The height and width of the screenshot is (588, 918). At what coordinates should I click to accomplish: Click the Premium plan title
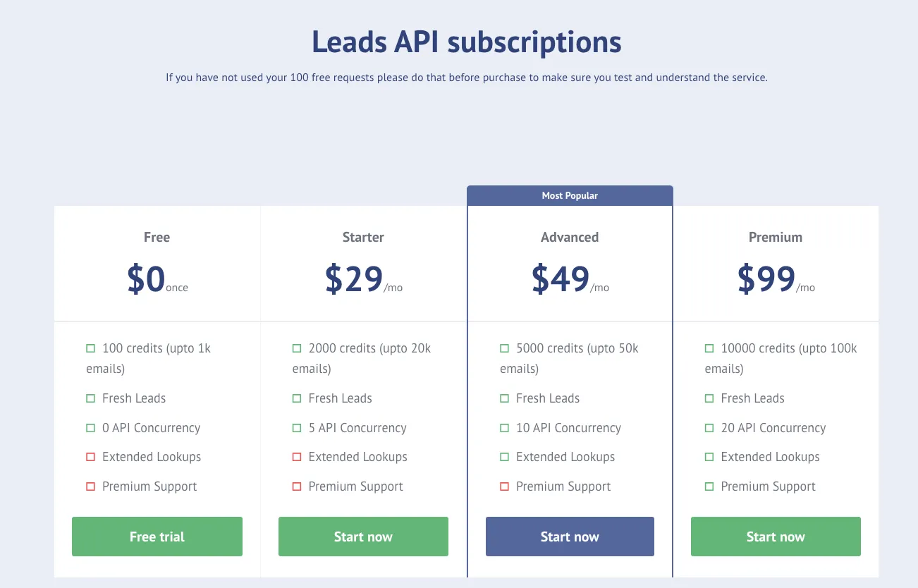776,238
